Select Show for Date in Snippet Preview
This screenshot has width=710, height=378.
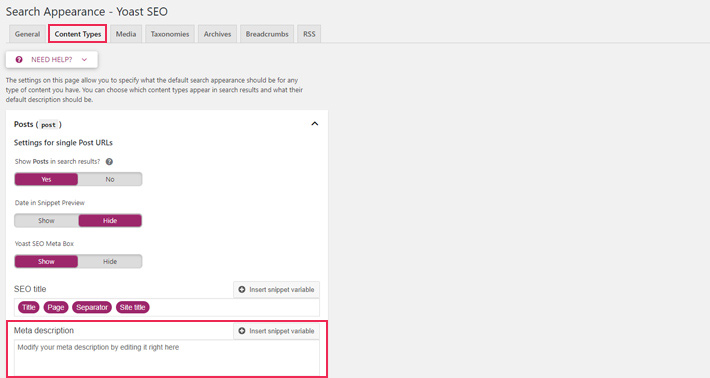(x=46, y=220)
